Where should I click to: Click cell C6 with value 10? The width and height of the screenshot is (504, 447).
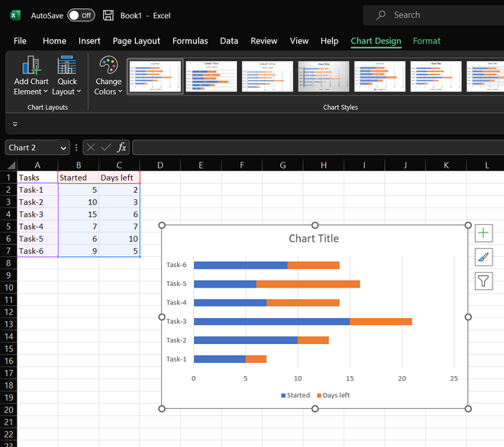(119, 239)
